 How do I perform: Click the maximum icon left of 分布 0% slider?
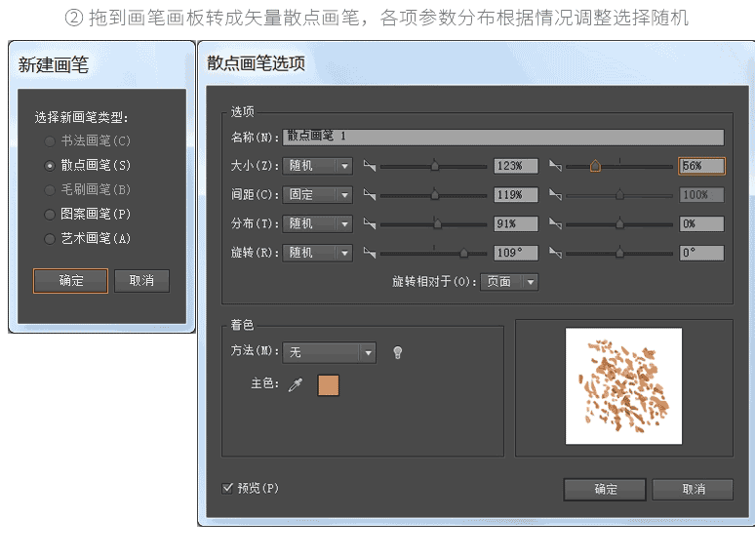[555, 224]
